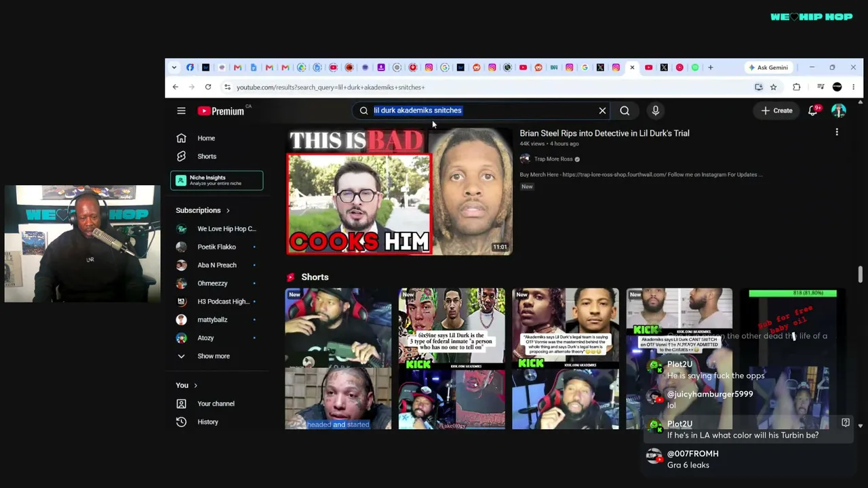Open Chrome media controls icon
Viewport: 868px width, 488px height.
tap(821, 87)
